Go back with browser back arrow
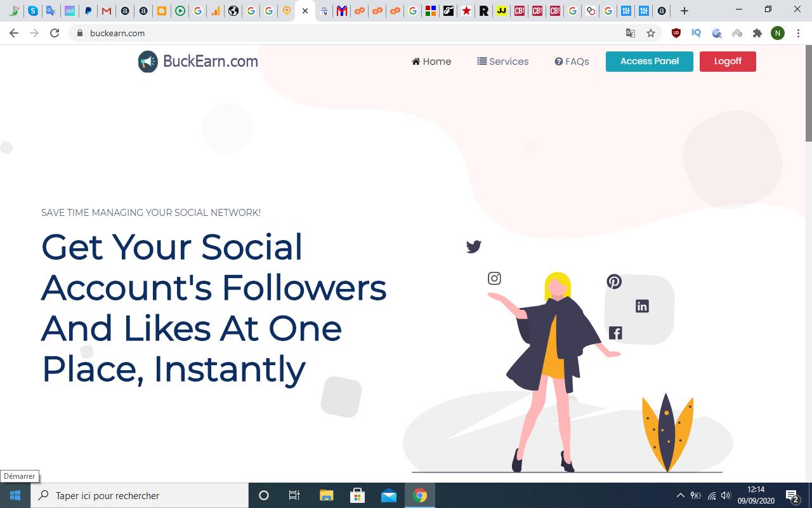 (x=14, y=33)
